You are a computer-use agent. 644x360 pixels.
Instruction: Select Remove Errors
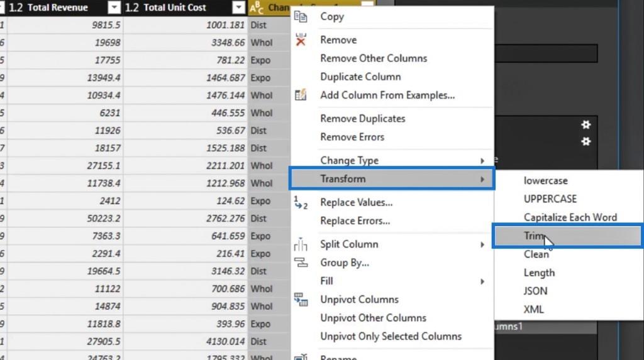352,137
